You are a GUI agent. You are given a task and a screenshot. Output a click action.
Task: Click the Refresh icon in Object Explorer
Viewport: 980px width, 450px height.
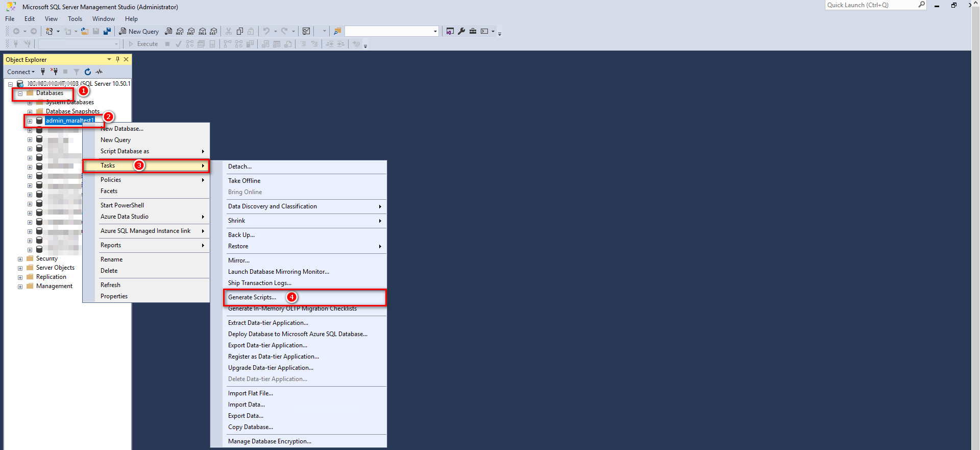(88, 72)
